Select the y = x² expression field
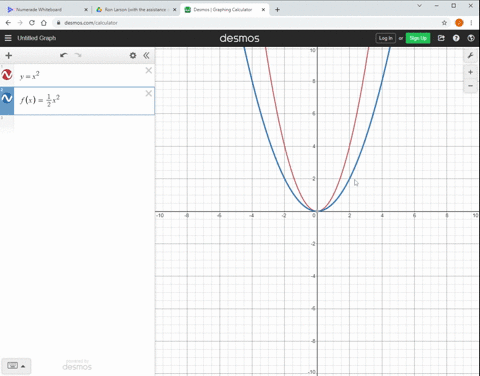480x376 pixels. 84,76
